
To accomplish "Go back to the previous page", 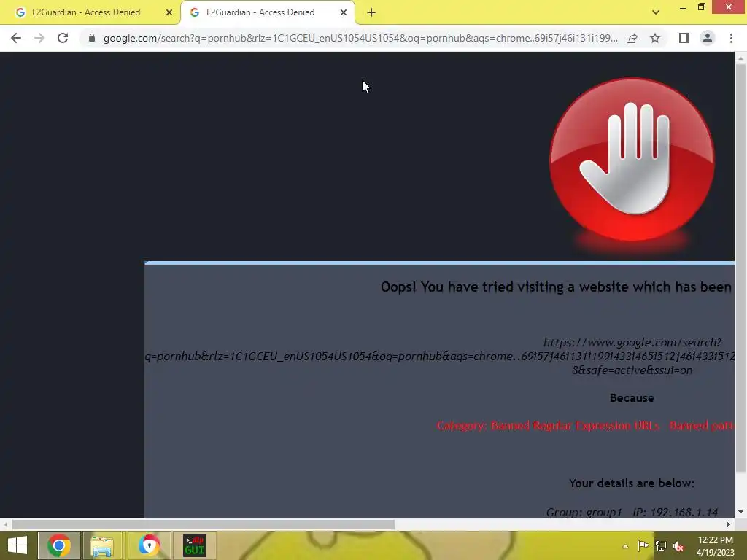I will tap(16, 38).
